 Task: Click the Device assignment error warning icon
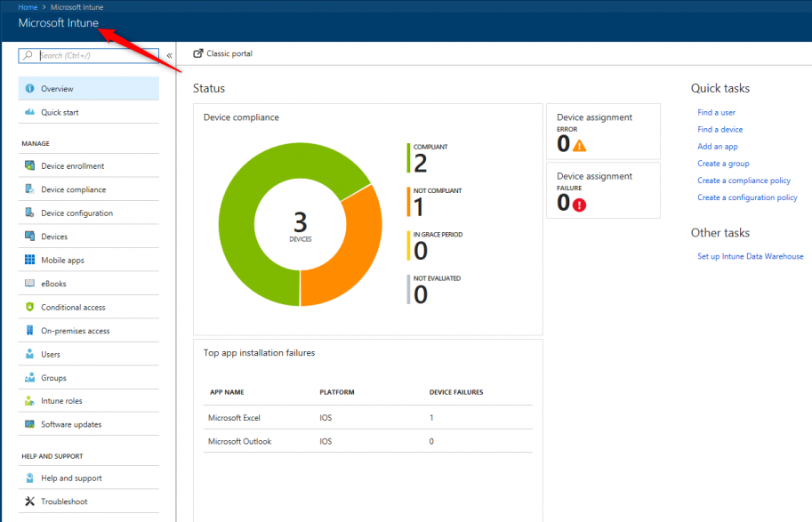click(580, 145)
